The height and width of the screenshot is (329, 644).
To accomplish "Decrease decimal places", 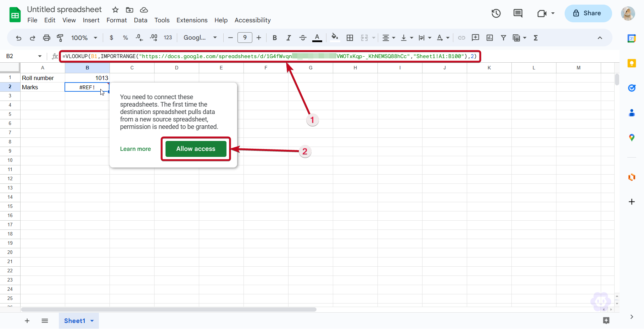I will coord(139,38).
